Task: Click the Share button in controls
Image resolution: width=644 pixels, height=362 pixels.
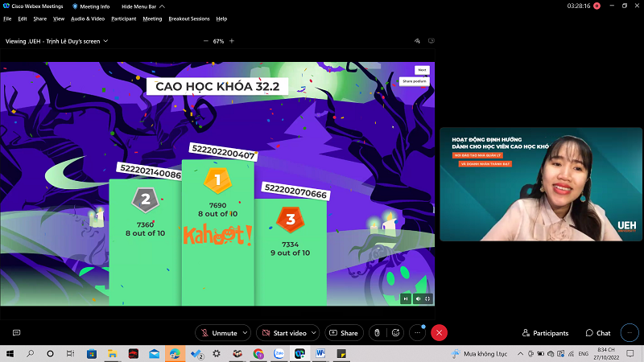Action: [344, 333]
